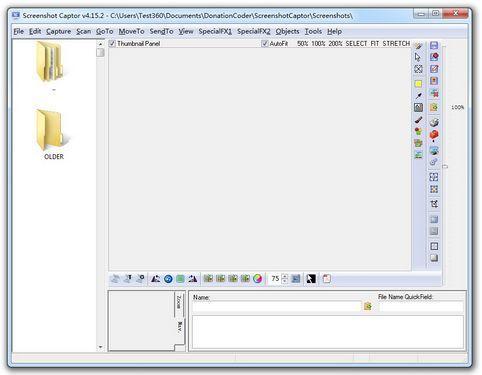482x375 pixels.
Task: Select the OLDER folder thumbnail
Action: (x=54, y=134)
